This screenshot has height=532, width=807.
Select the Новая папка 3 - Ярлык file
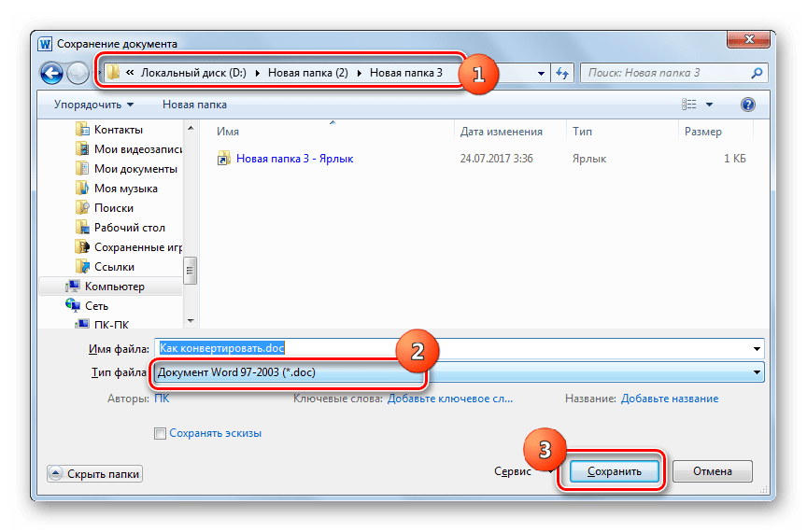pos(294,159)
